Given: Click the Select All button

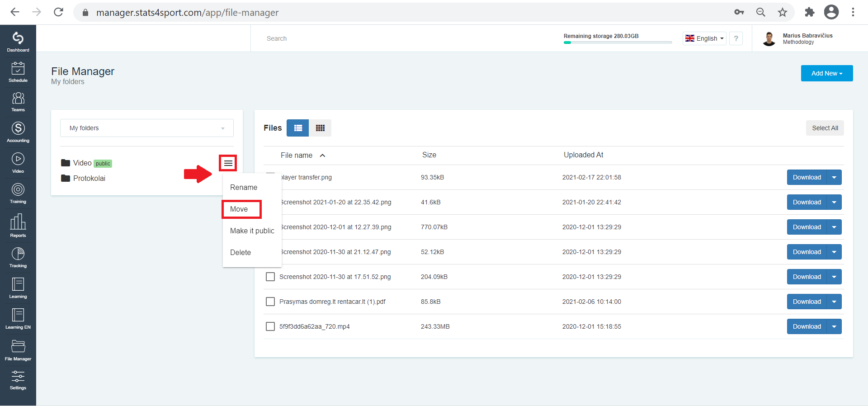Looking at the screenshot, I should (825, 128).
